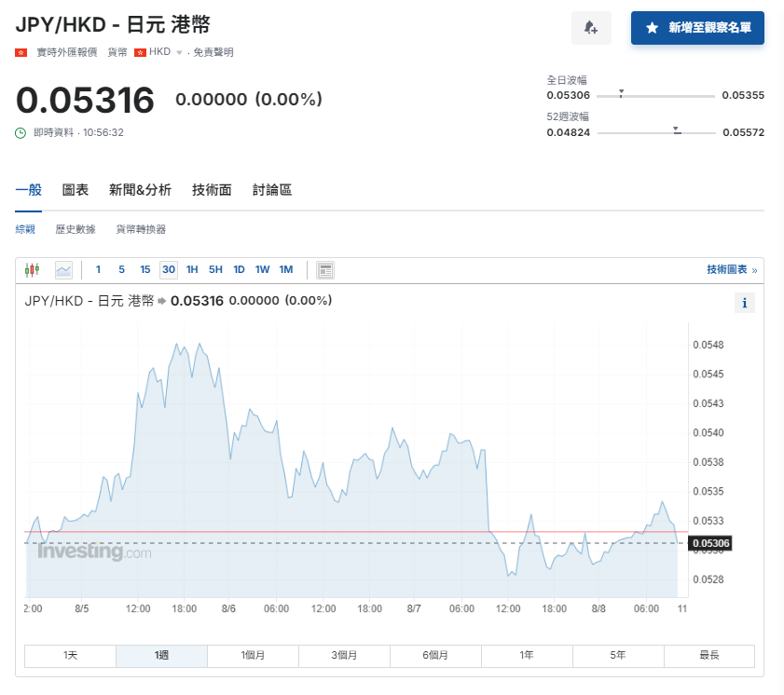
Task: Click the bell icon to create price alert
Action: 591,28
